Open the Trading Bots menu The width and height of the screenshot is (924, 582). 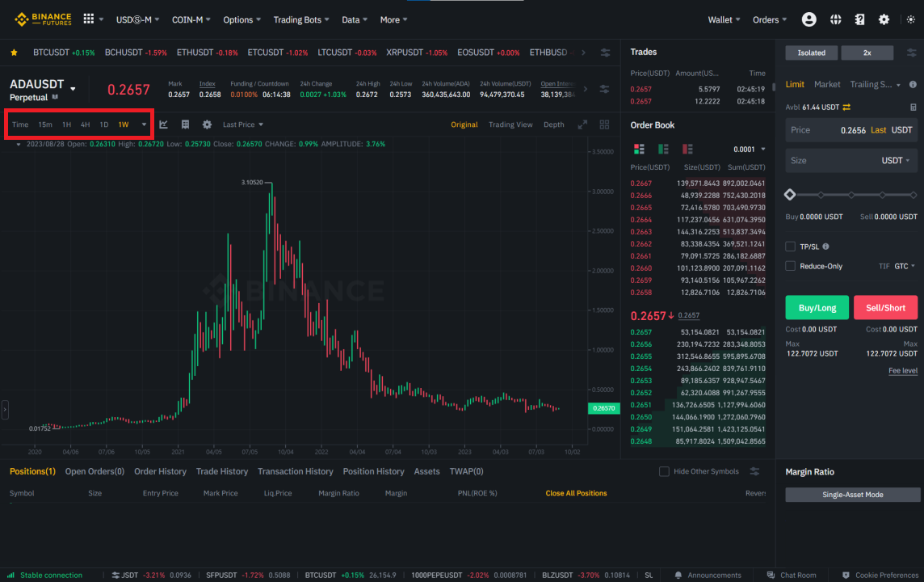click(301, 19)
